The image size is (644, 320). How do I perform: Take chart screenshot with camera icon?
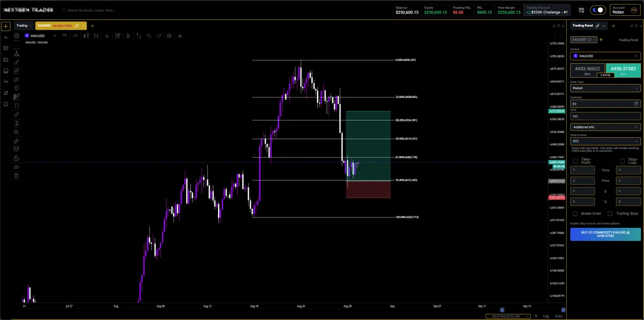click(x=169, y=36)
